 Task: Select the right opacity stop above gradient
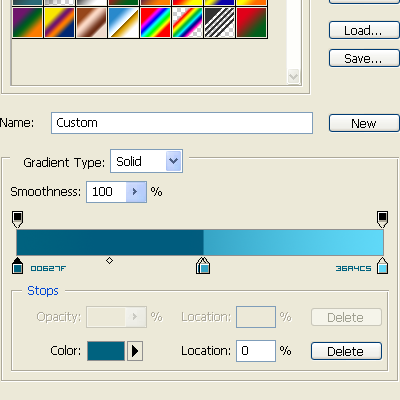tap(382, 219)
